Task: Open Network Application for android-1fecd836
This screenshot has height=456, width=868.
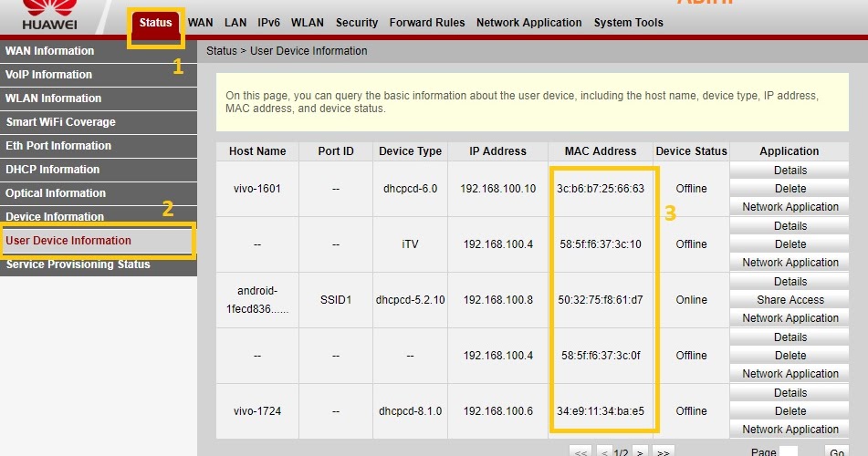Action: click(x=790, y=318)
